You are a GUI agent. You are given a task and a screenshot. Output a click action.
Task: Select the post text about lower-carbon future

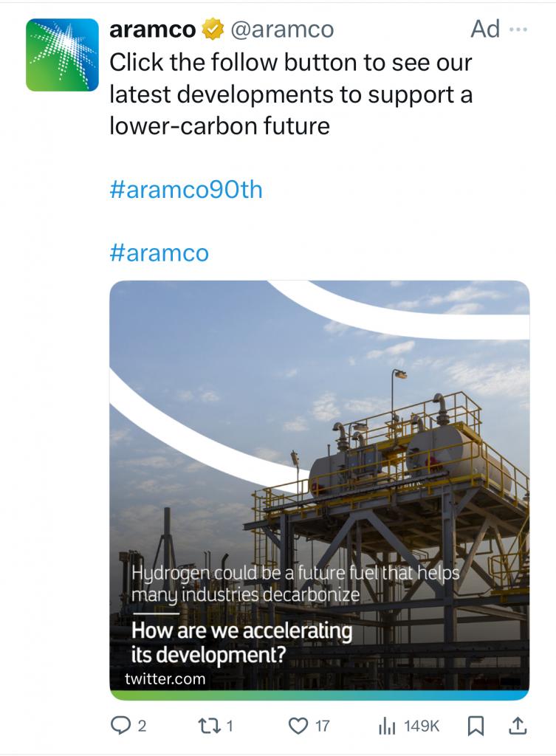[x=291, y=94]
